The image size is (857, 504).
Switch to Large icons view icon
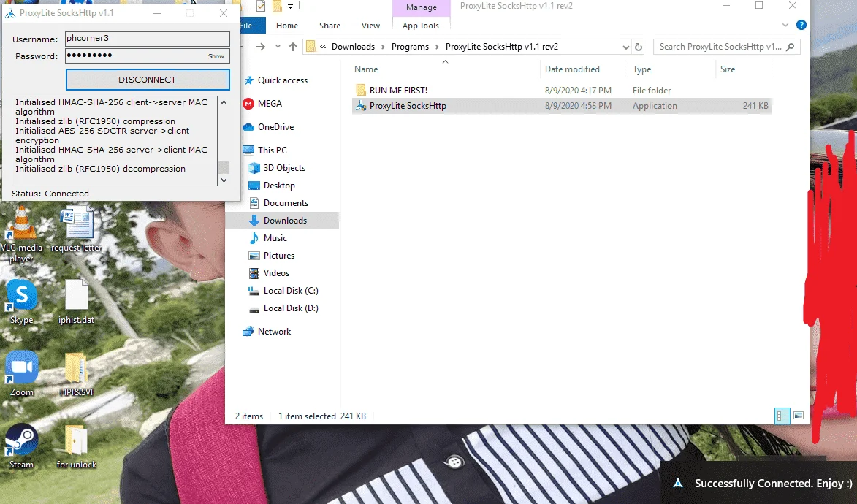(799, 416)
